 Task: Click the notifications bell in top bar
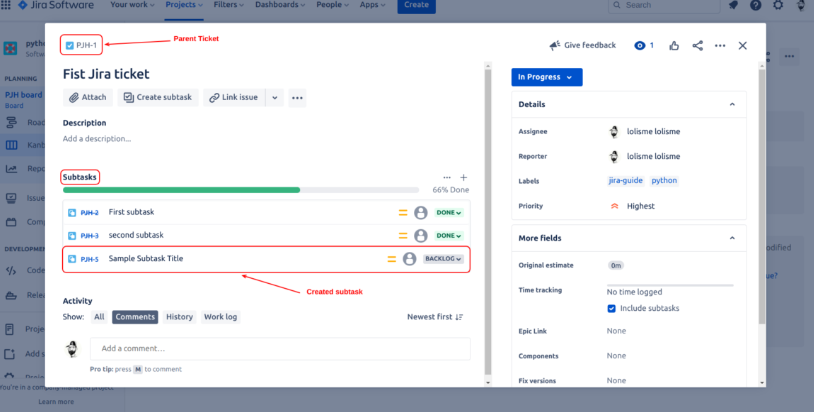point(733,6)
